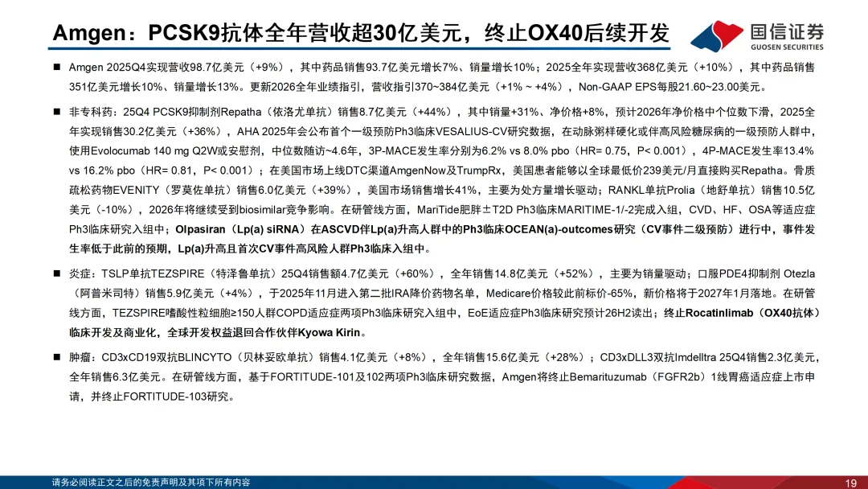Click the text 'EVENITY（罗莫佐单抗）'

(x=172, y=191)
